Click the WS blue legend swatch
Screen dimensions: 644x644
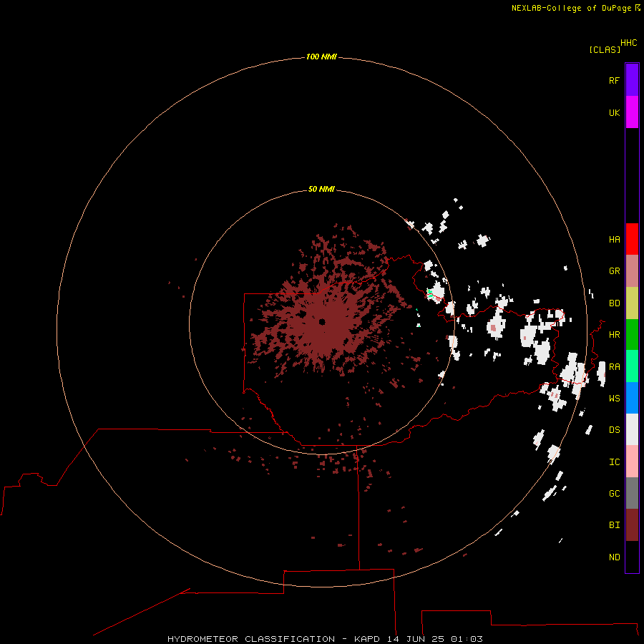[632, 398]
